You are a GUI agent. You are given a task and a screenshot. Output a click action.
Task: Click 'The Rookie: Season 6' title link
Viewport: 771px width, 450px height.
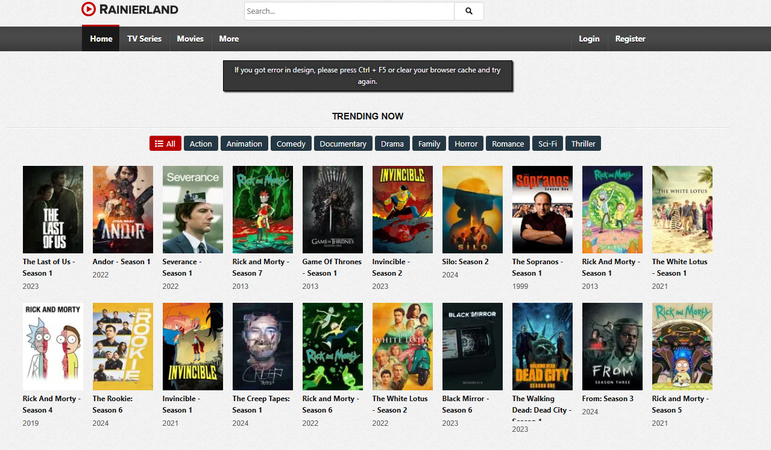pyautogui.click(x=113, y=404)
